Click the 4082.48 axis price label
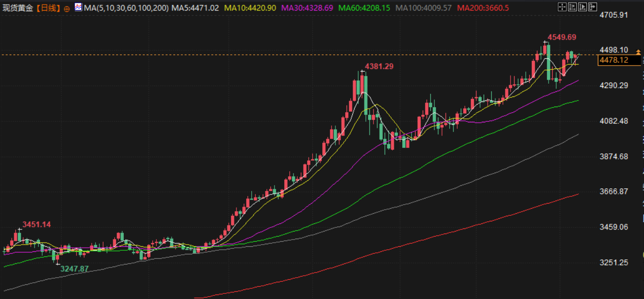Image resolution: width=644 pixels, height=299 pixels. pyautogui.click(x=614, y=121)
